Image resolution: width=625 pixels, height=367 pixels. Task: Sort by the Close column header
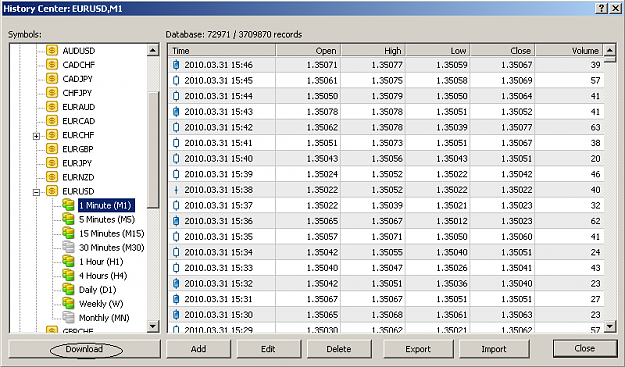(503, 50)
